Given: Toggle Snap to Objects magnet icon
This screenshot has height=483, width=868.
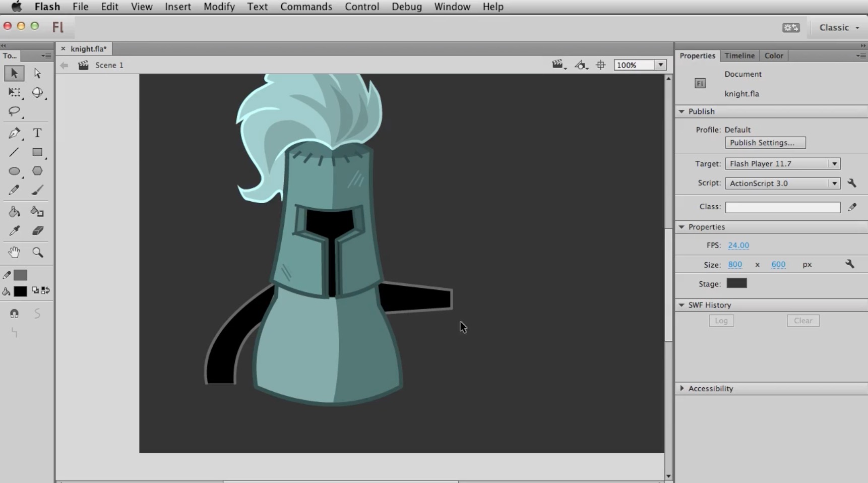Looking at the screenshot, I should (x=14, y=313).
